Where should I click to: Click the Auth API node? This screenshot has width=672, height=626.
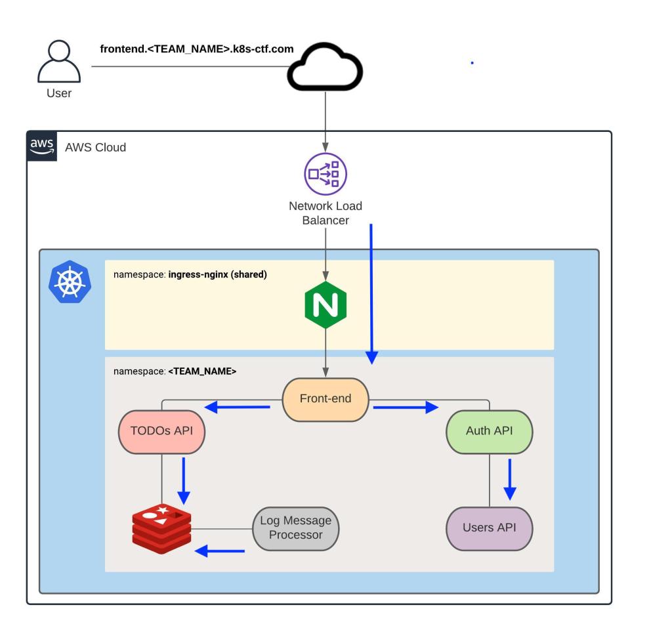pyautogui.click(x=489, y=432)
